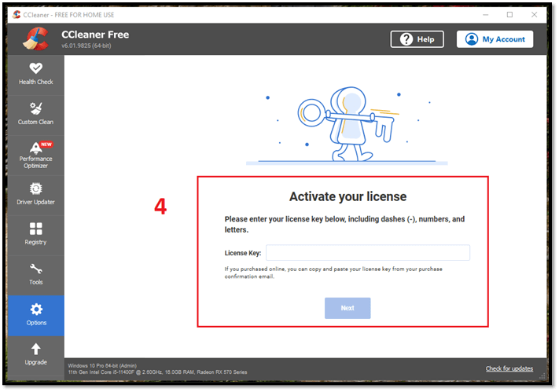Click the Next button

pos(348,308)
